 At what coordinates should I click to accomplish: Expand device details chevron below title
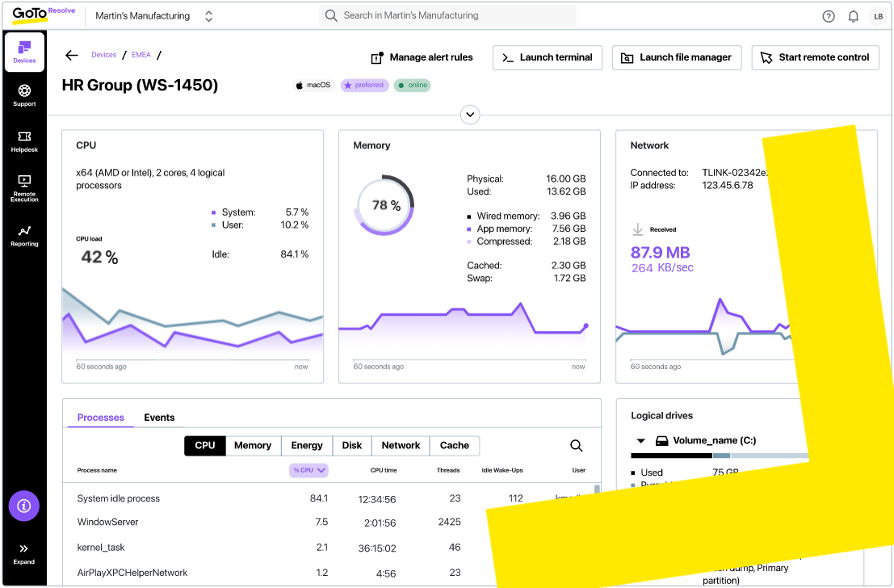point(470,115)
